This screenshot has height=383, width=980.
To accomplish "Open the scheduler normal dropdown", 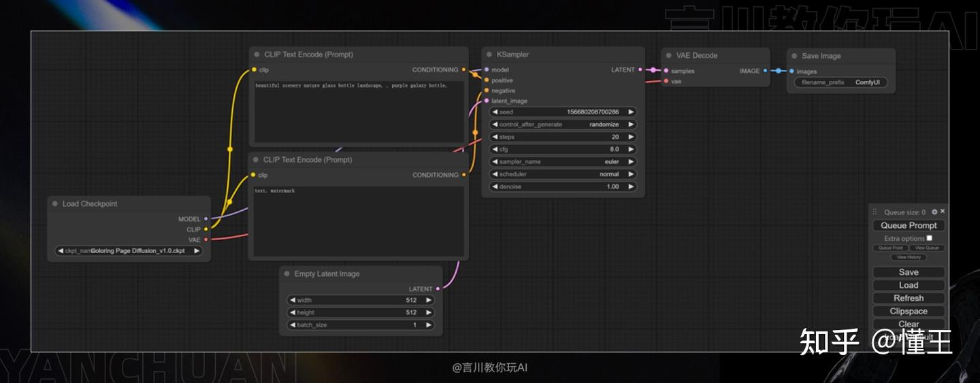I will (x=563, y=174).
